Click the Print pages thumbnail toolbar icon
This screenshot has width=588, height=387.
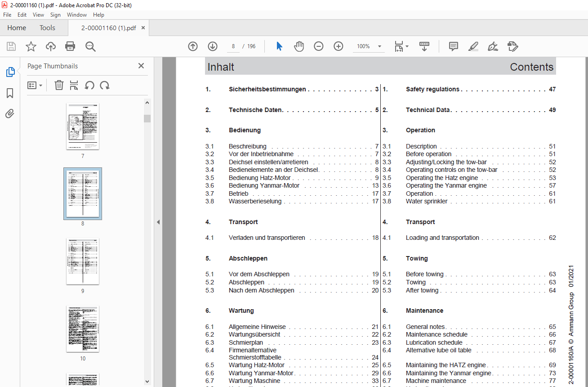click(74, 85)
